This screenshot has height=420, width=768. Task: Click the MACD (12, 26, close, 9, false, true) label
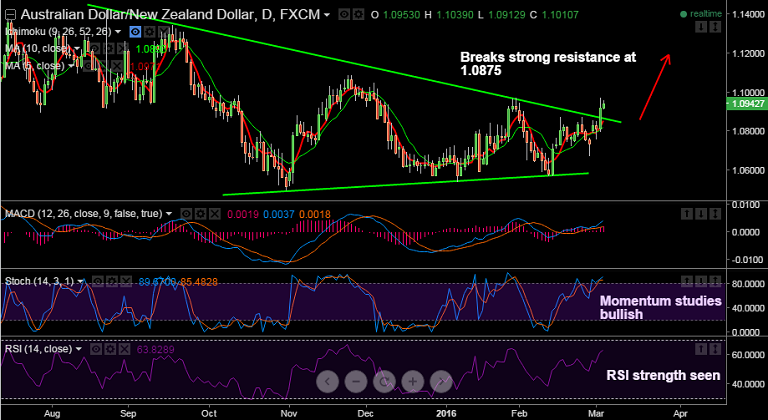click(x=83, y=214)
